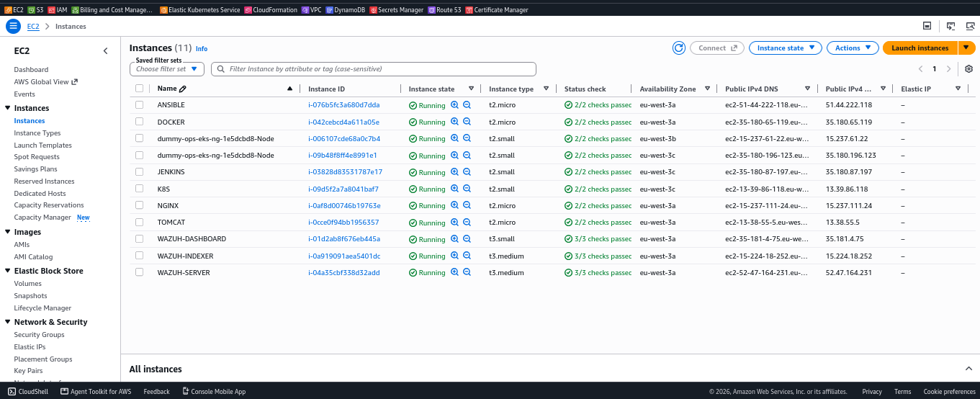Sort by the Name column header
Image resolution: width=980 pixels, height=399 pixels.
[x=166, y=89]
